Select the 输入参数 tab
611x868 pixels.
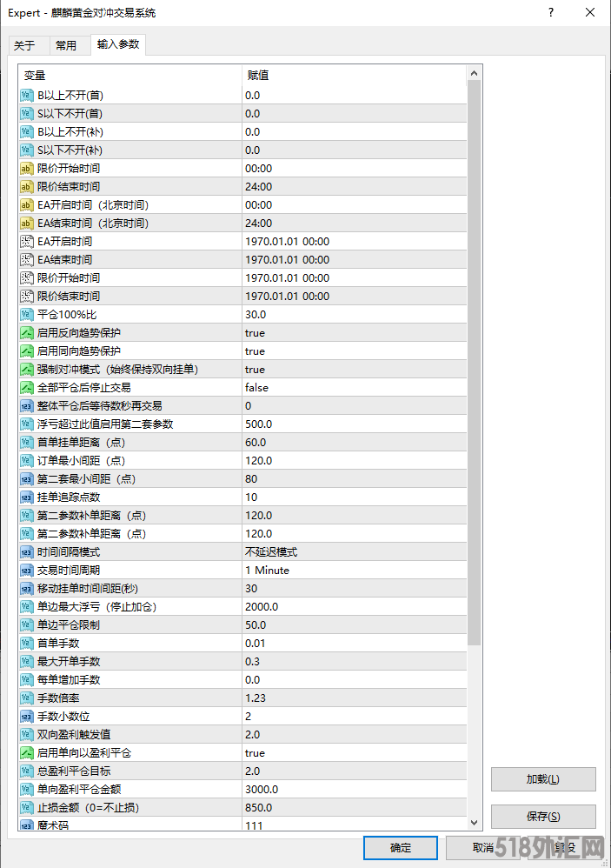click(118, 44)
